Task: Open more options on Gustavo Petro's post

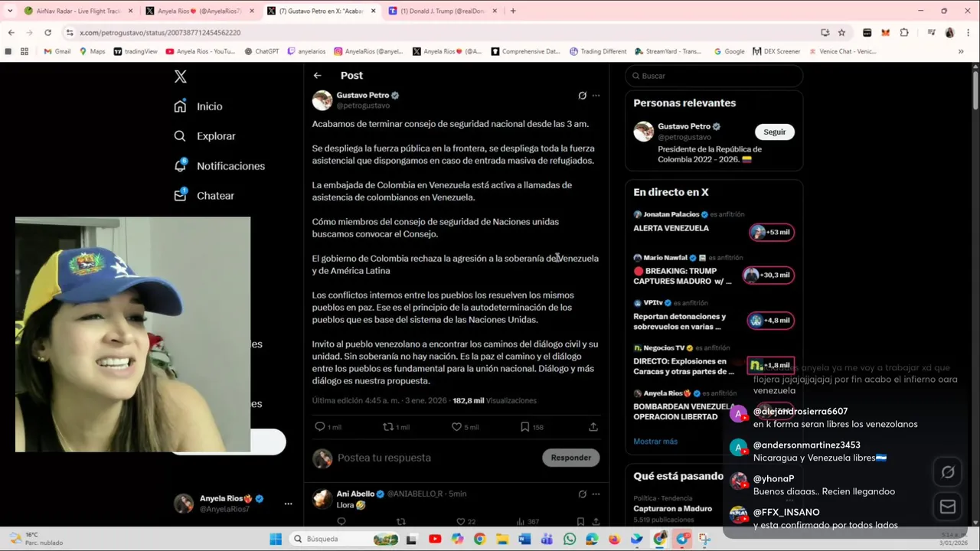Action: (596, 96)
